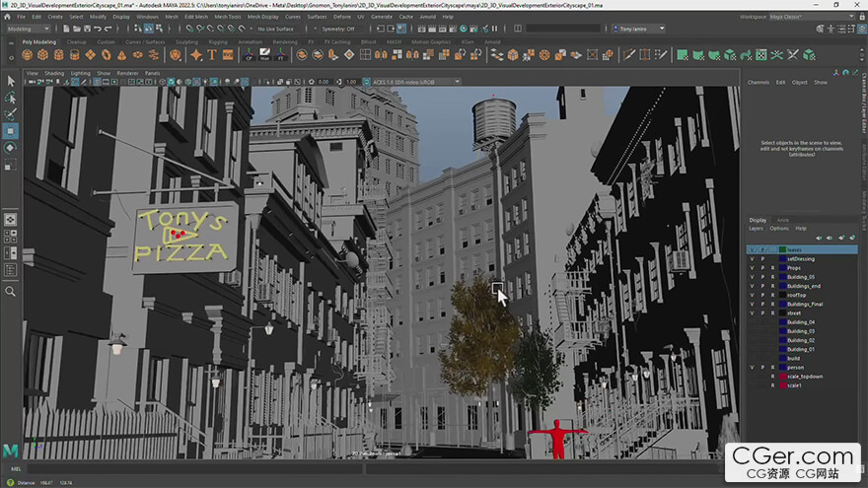Select the Building_04 layer in Display list
Viewport: 868px width, 488px height.
[800, 322]
